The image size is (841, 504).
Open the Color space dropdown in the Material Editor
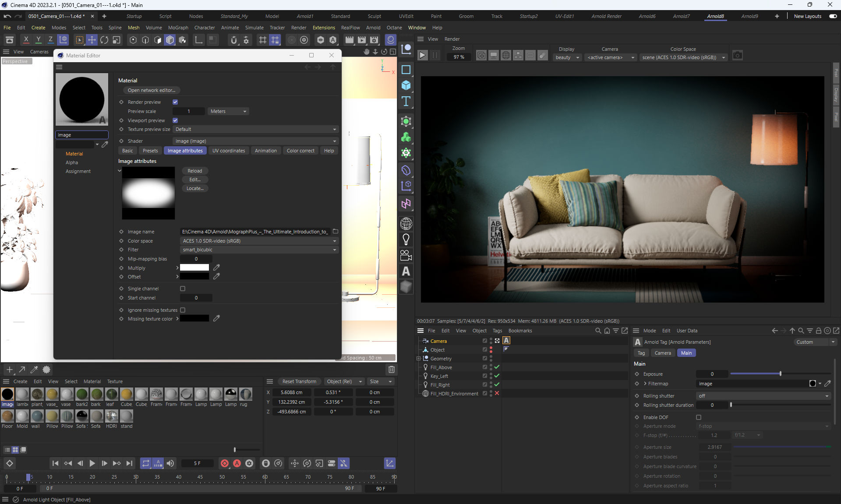[x=259, y=241]
